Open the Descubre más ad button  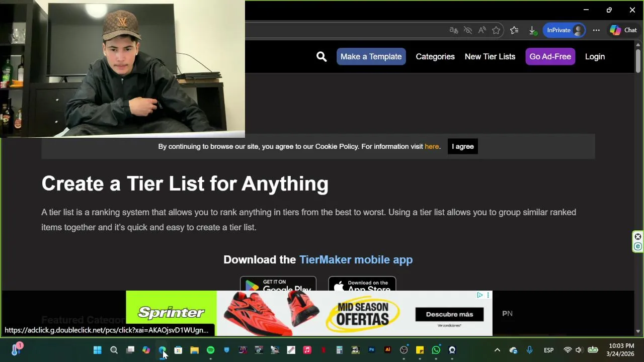coord(449,314)
